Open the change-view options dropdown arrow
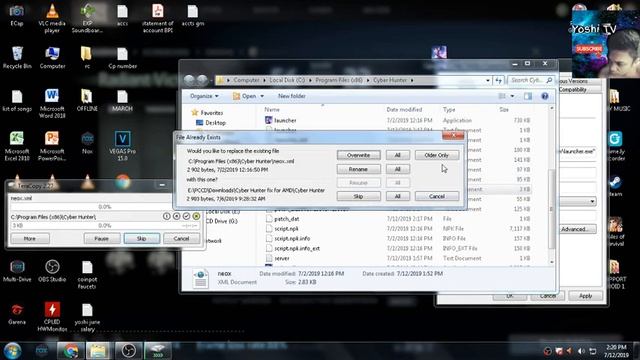 click(513, 96)
